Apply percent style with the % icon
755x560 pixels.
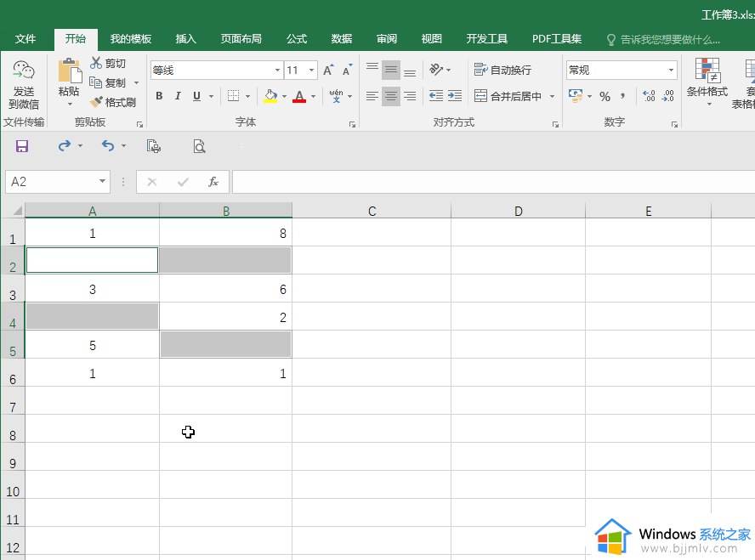pyautogui.click(x=605, y=96)
